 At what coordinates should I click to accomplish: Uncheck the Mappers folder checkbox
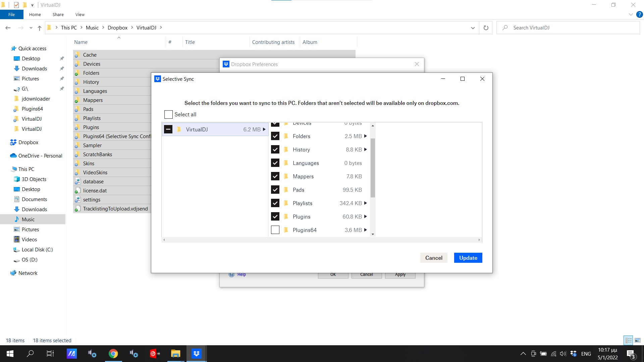(x=275, y=176)
